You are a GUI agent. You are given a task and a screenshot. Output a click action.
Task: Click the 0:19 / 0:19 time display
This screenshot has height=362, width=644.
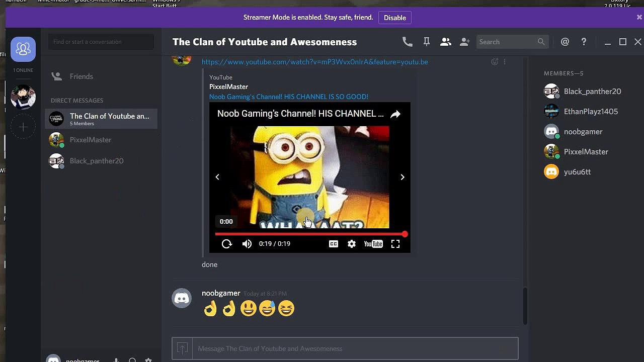coord(275,244)
